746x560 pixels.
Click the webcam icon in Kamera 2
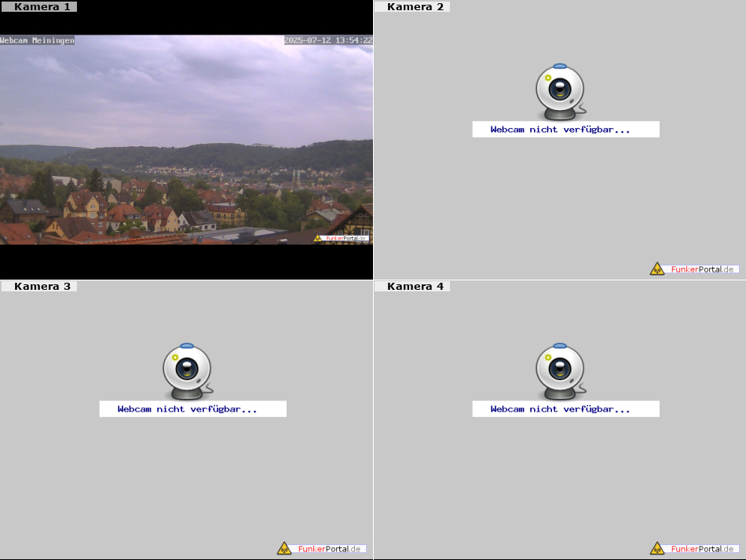pos(561,92)
